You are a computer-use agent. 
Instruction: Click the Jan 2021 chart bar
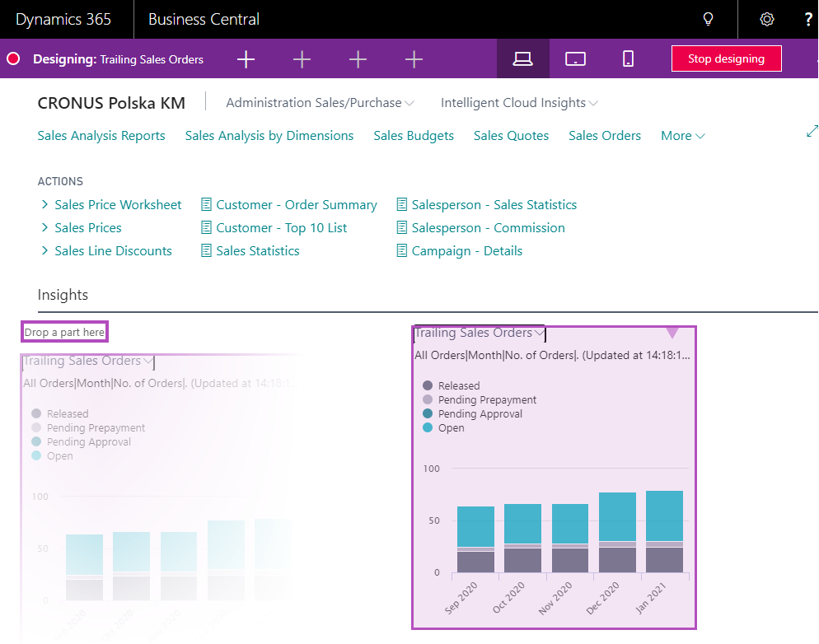pyautogui.click(x=664, y=531)
